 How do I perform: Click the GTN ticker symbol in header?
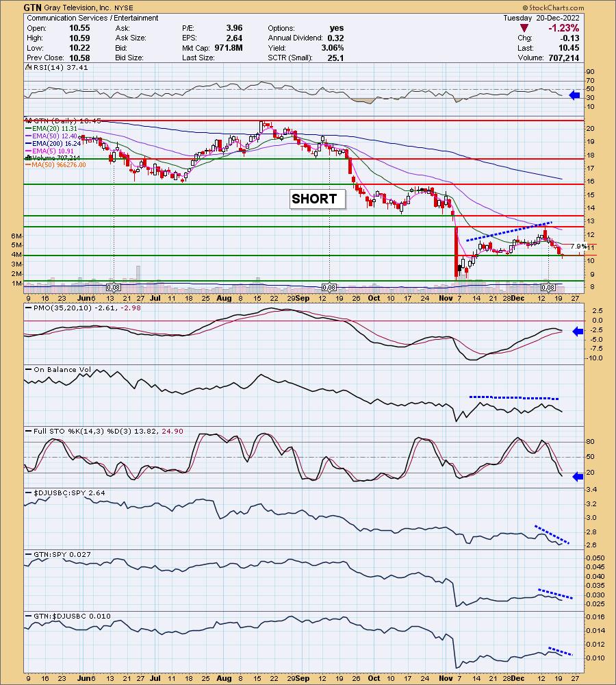[x=32, y=8]
